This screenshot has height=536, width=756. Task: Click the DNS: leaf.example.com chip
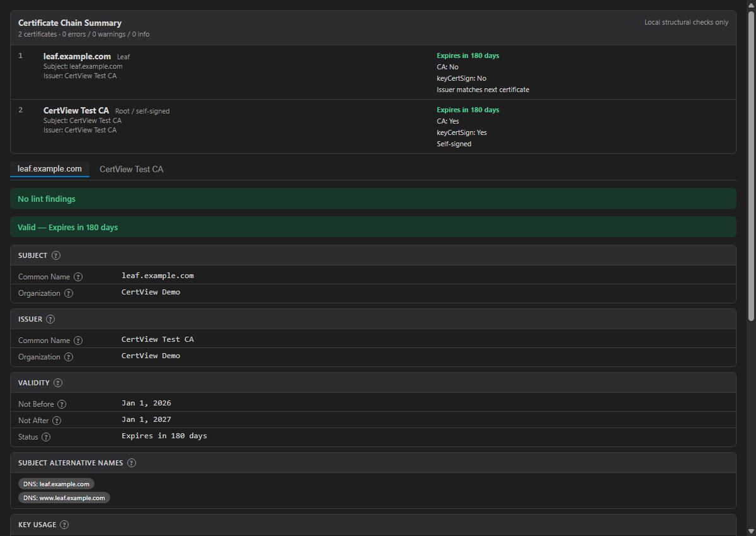[57, 484]
